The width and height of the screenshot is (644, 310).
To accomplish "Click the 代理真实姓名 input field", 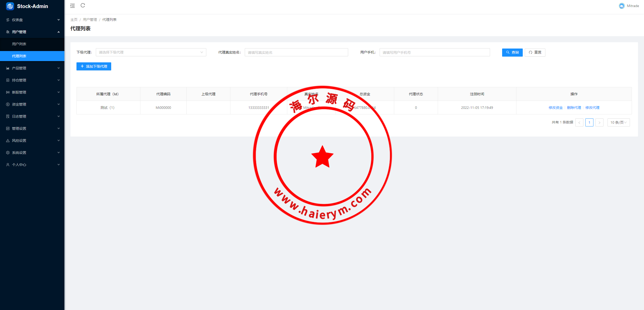I will point(296,52).
